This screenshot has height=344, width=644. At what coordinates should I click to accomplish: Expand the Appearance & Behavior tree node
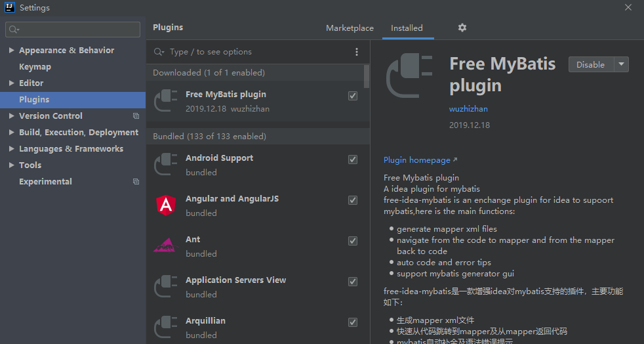pyautogui.click(x=11, y=50)
